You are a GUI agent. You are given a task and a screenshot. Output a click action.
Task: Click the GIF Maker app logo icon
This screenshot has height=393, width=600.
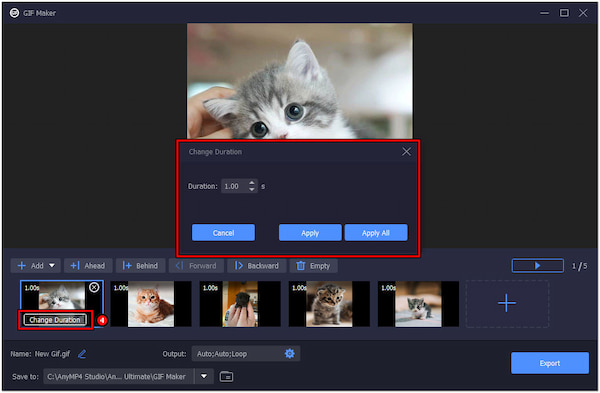click(x=15, y=13)
